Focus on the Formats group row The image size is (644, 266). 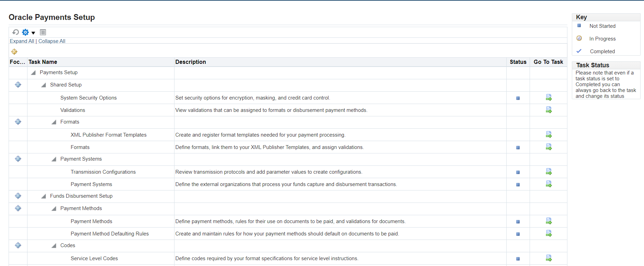click(18, 122)
